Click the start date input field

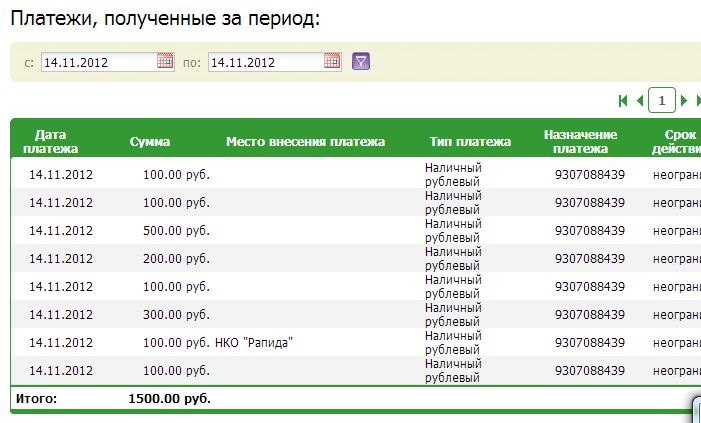pyautogui.click(x=99, y=62)
